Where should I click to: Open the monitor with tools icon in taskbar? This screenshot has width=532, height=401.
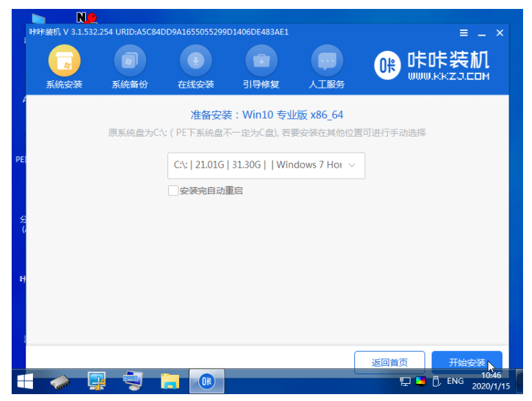97,381
